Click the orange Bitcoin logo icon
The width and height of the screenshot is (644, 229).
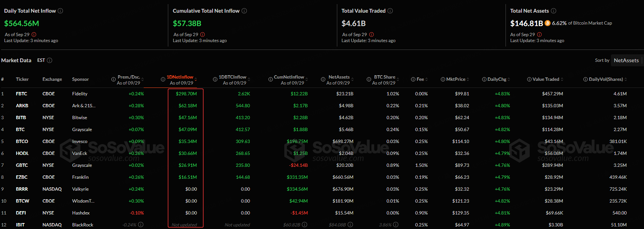coord(548,23)
